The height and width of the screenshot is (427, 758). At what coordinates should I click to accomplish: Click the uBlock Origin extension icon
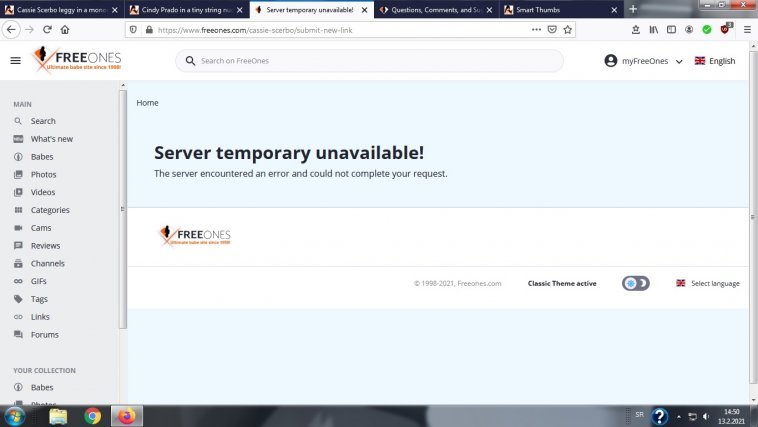click(x=725, y=29)
